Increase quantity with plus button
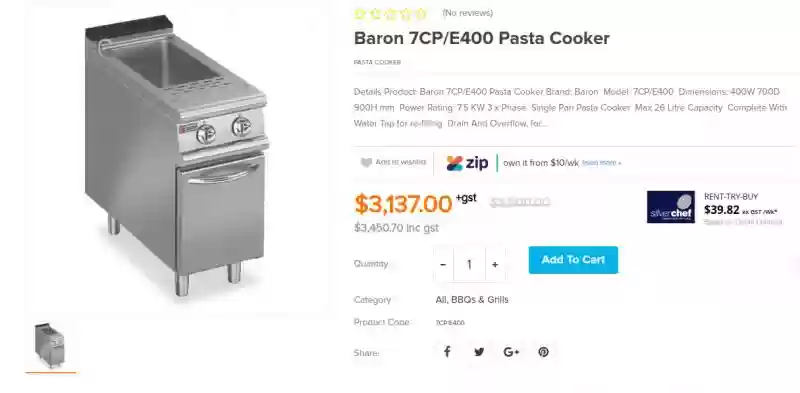The image size is (800, 393). [x=495, y=264]
